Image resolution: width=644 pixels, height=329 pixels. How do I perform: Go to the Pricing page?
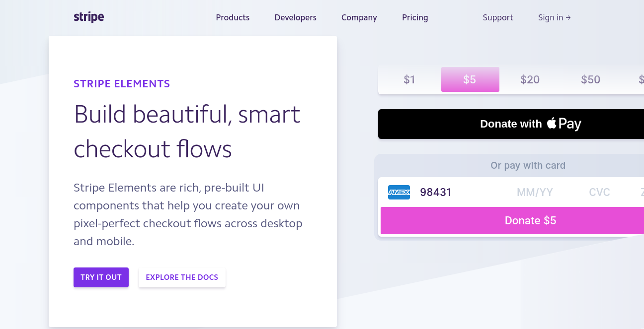(415, 17)
